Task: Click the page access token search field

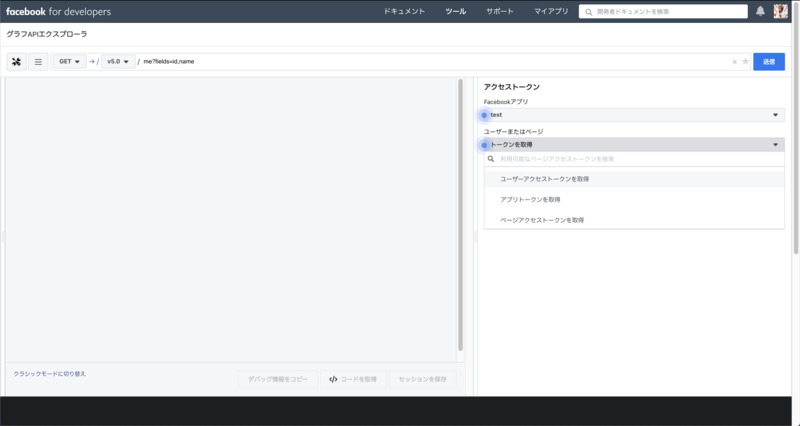Action: click(x=634, y=159)
